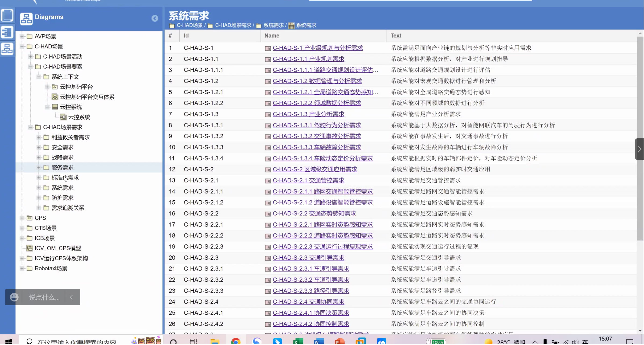Click text 系统应能满足交通引导需求
This screenshot has width=644, height=345.
point(426,258)
